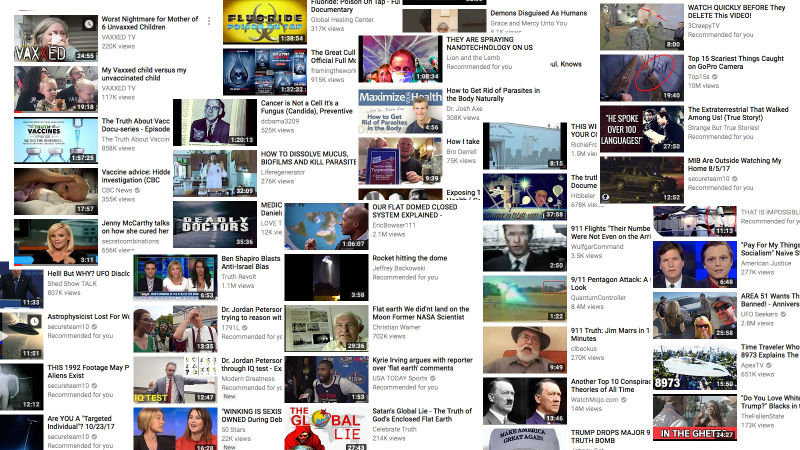Open They Are Spraying Nanotechnology title
This screenshot has width=800, height=450.
coord(489,43)
